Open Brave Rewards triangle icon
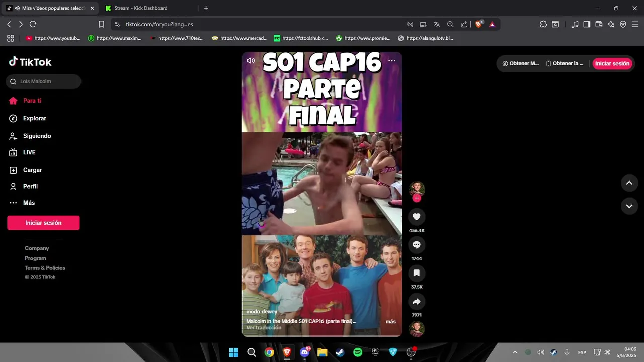This screenshot has height=362, width=644. [x=492, y=24]
